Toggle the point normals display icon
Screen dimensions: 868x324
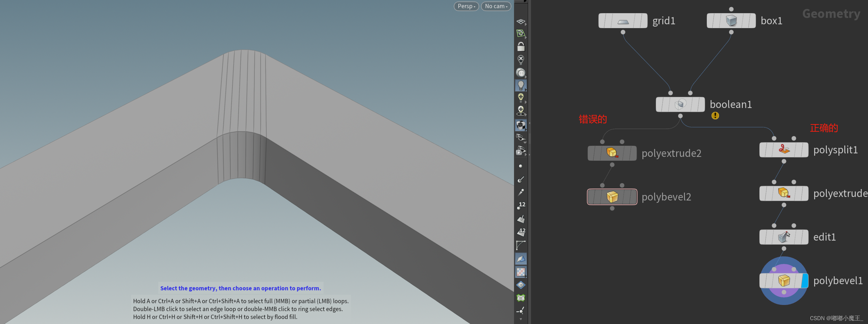click(521, 179)
